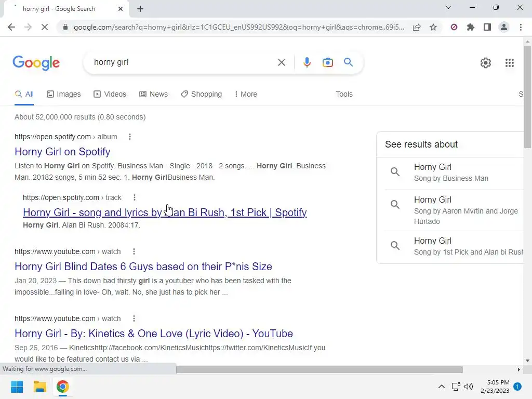Viewport: 532px width, 399px height.
Task: Search by image with Google Lens
Action: point(327,62)
